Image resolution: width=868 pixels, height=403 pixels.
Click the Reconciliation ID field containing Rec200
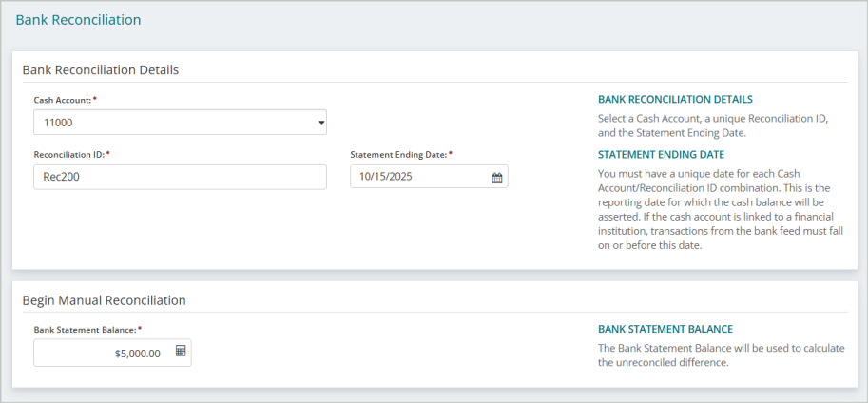pos(180,177)
